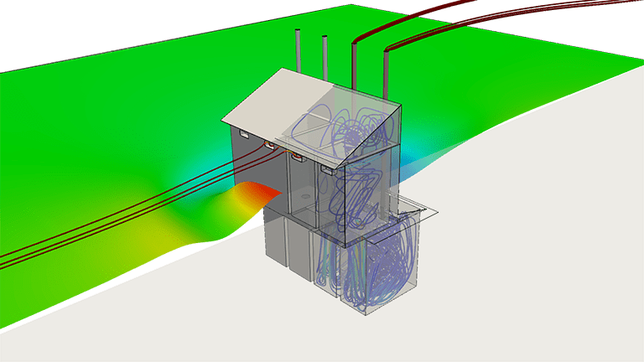Click the blue low-pressure zone behind the building
The width and height of the screenshot is (644, 362).
[x=408, y=161]
